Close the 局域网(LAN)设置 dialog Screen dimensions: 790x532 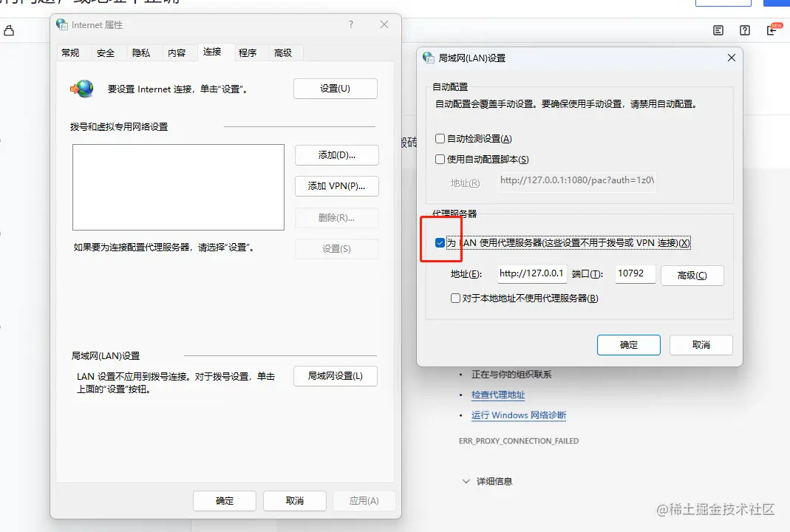(732, 58)
